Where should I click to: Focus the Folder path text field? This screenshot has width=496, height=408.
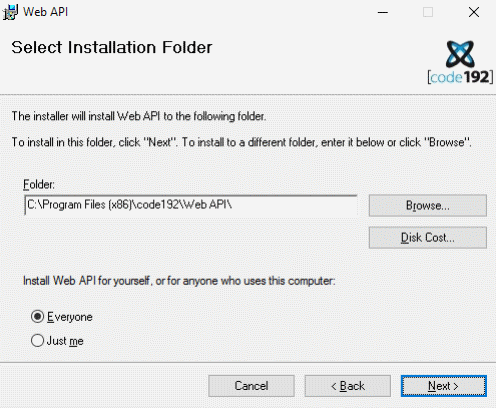pos(191,205)
